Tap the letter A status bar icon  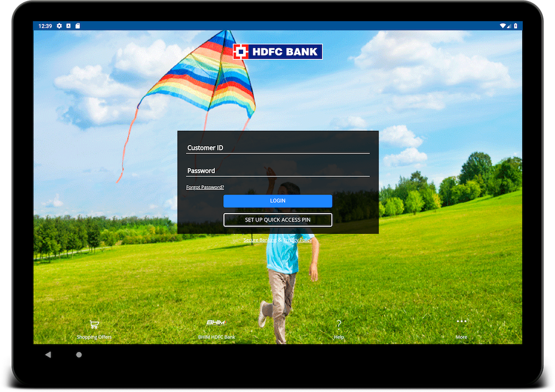pyautogui.click(x=69, y=26)
